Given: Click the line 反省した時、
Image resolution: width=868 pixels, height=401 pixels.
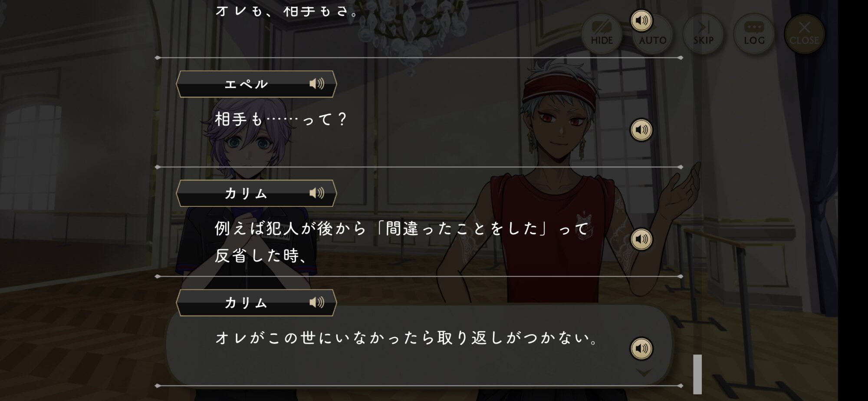Looking at the screenshot, I should click(x=262, y=255).
